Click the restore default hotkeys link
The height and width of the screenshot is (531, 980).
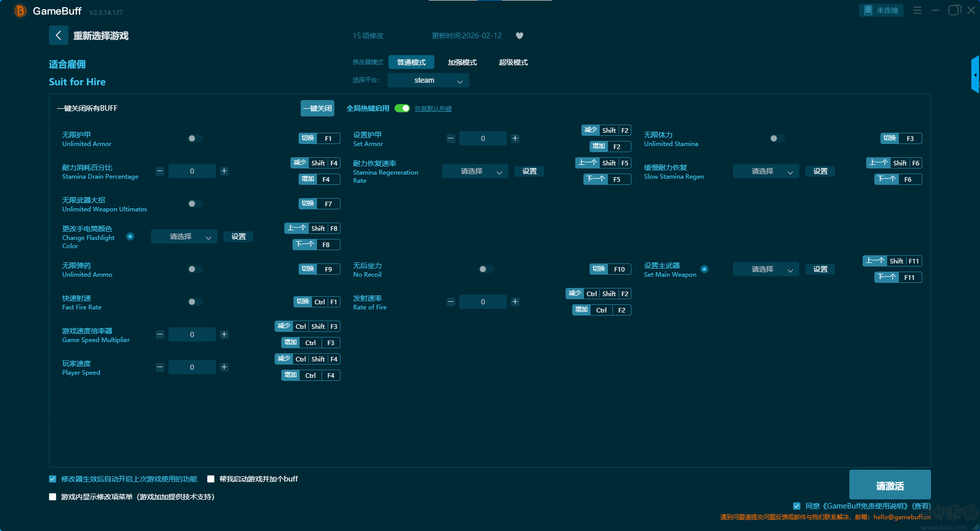(x=433, y=109)
